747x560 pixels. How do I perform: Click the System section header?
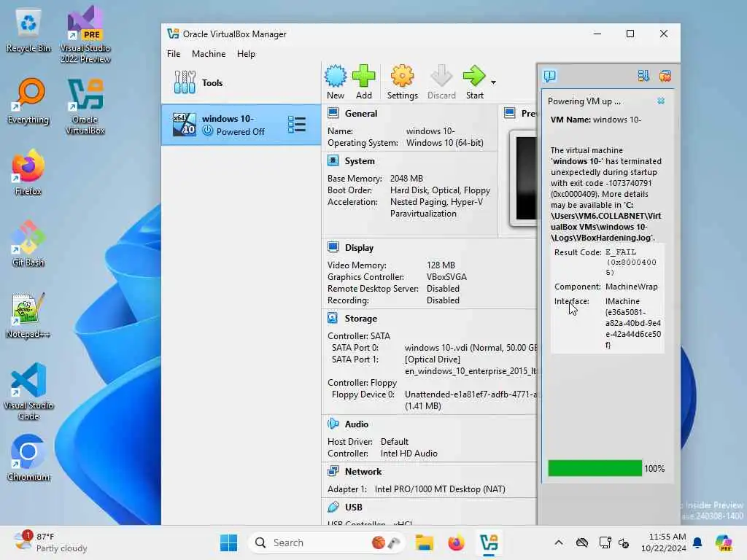click(x=359, y=161)
